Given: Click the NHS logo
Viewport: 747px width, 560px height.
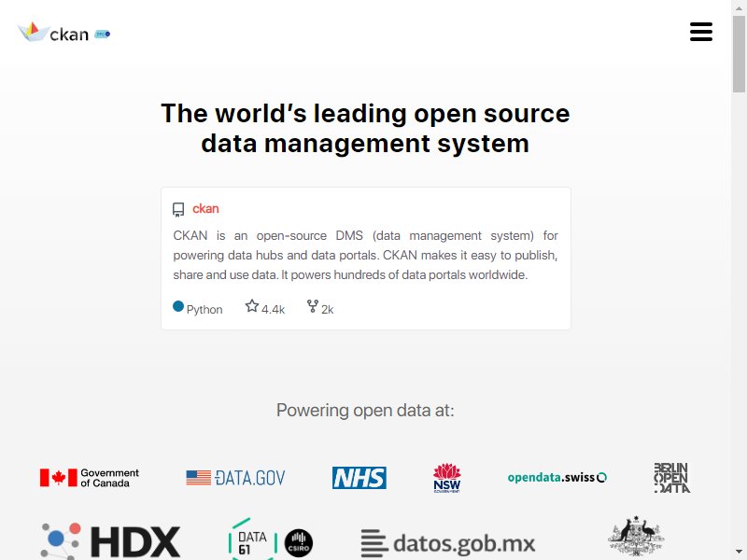Looking at the screenshot, I should (x=359, y=478).
